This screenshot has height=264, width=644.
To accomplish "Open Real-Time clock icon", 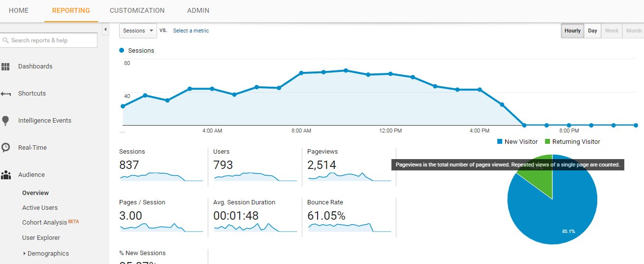I will pyautogui.click(x=6, y=147).
